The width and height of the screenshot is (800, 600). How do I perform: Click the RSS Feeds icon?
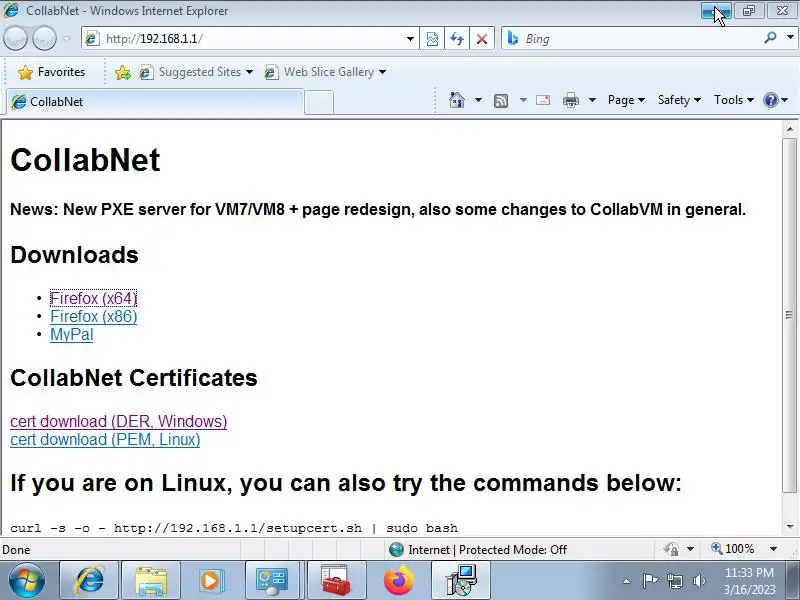(501, 101)
